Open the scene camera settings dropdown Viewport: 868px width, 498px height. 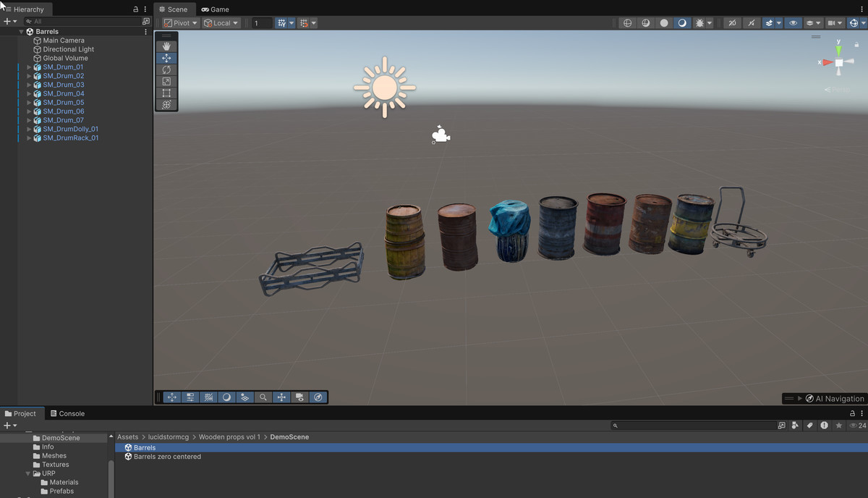coord(835,23)
